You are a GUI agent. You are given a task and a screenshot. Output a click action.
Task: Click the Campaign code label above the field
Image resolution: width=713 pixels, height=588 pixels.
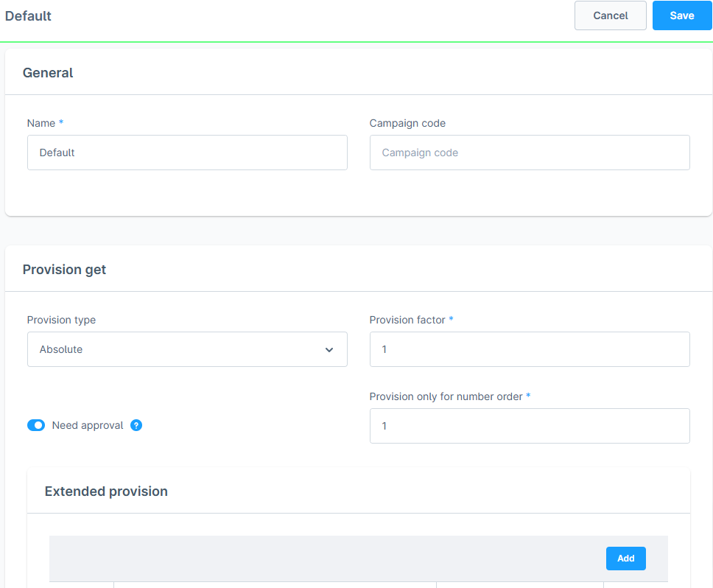(x=407, y=123)
